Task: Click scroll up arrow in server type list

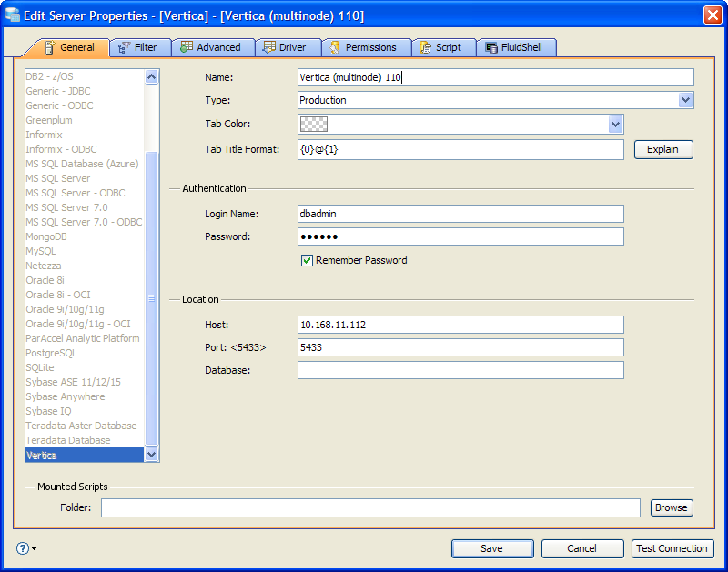Action: point(151,76)
